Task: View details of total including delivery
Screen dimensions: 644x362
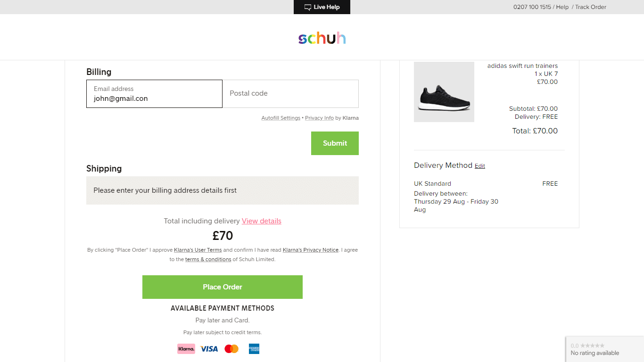Action: pyautogui.click(x=261, y=221)
